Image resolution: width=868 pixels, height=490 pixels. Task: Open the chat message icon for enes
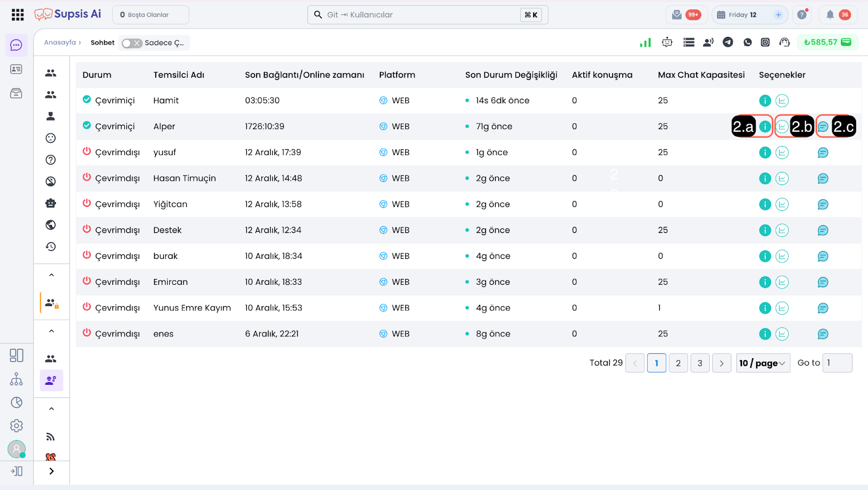[823, 334]
